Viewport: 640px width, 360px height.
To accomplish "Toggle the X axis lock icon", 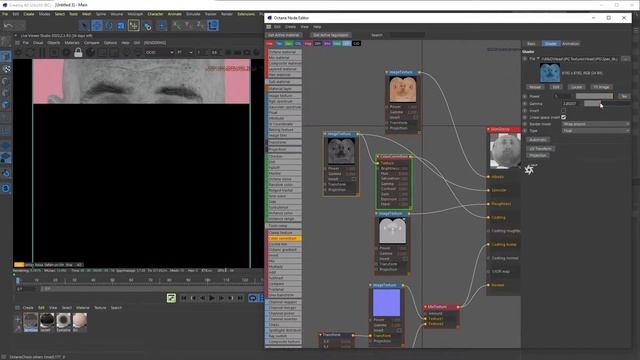I will (176, 26).
